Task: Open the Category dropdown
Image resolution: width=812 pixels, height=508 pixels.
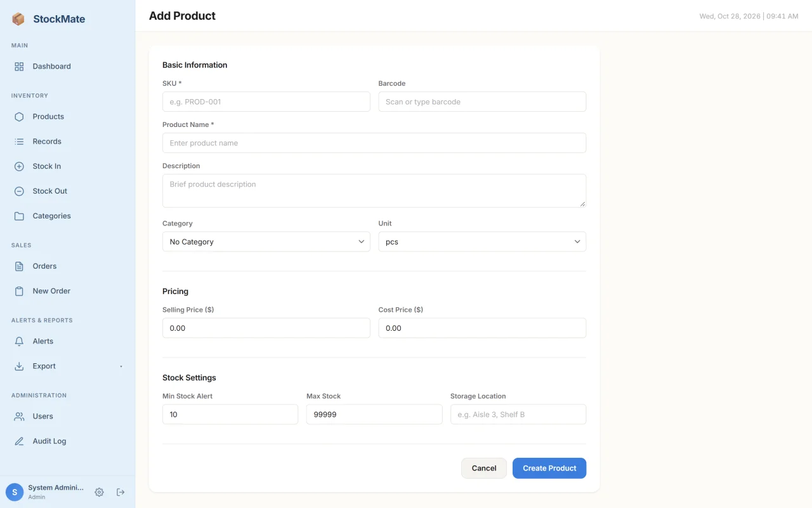Action: point(266,242)
